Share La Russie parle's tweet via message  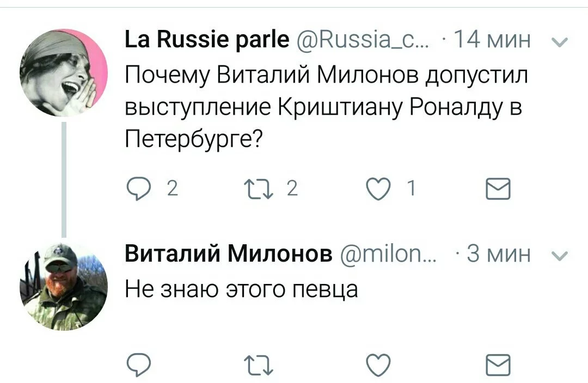pos(498,188)
